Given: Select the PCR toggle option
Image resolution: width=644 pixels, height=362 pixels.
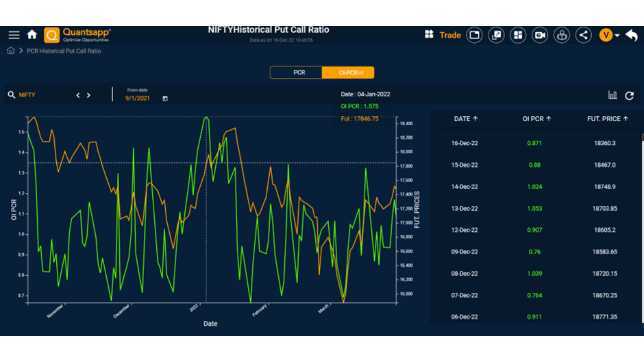Looking at the screenshot, I should (299, 73).
